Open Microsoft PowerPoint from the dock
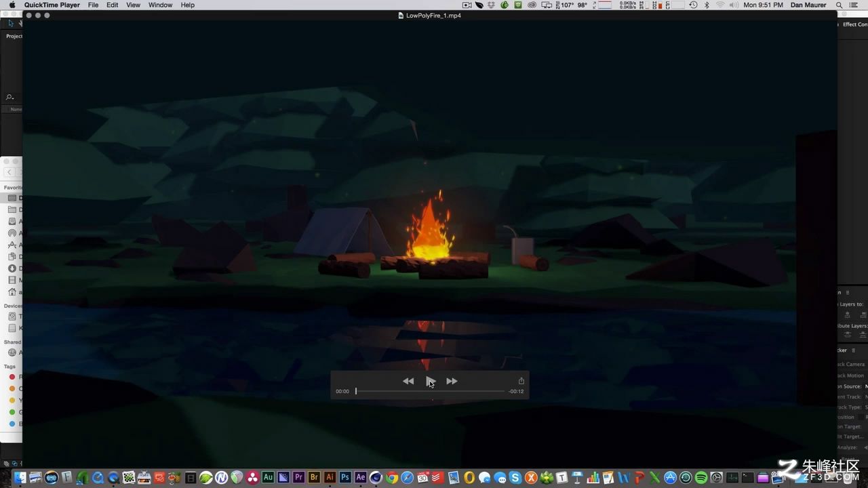This screenshot has height=488, width=868. tap(638, 477)
